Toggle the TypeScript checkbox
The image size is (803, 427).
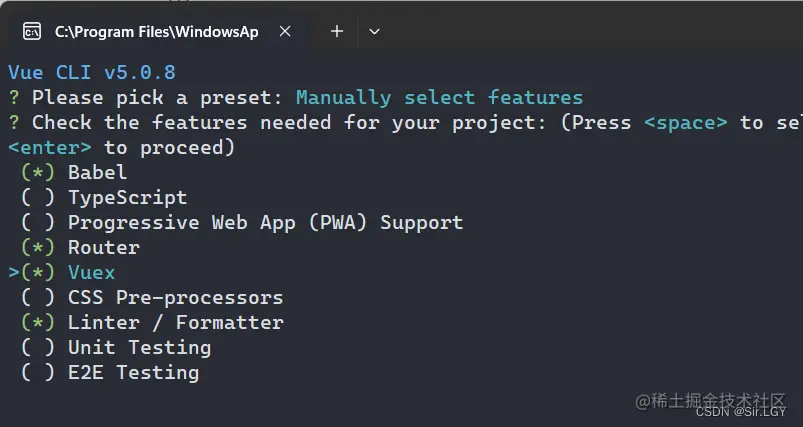tap(38, 198)
